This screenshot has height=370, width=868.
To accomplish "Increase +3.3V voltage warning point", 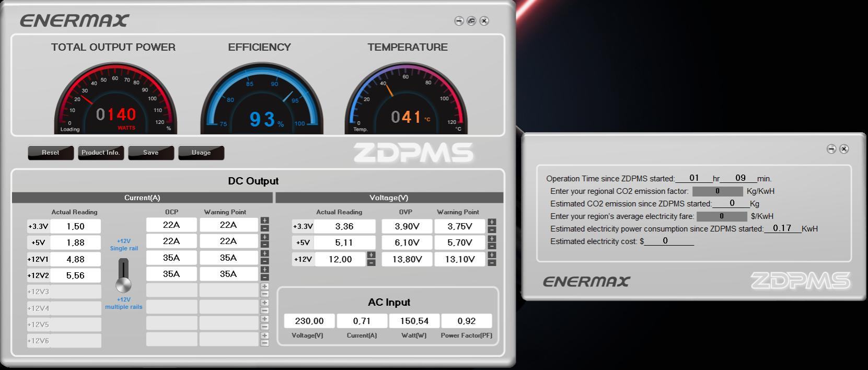I will tap(492, 223).
